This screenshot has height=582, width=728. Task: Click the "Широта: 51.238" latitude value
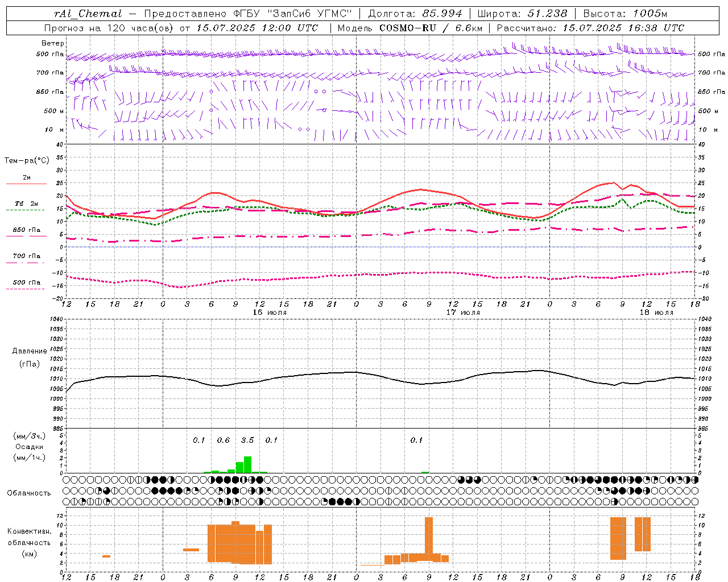tap(522, 14)
